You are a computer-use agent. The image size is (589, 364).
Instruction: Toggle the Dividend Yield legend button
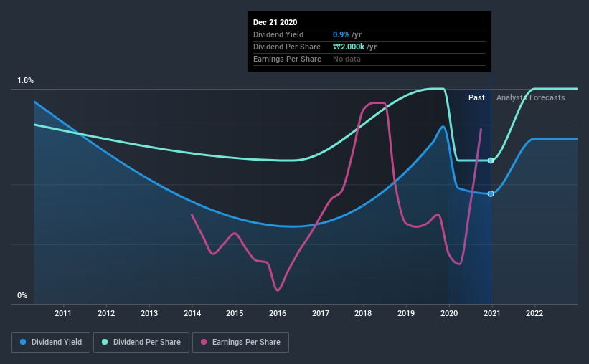click(x=51, y=343)
